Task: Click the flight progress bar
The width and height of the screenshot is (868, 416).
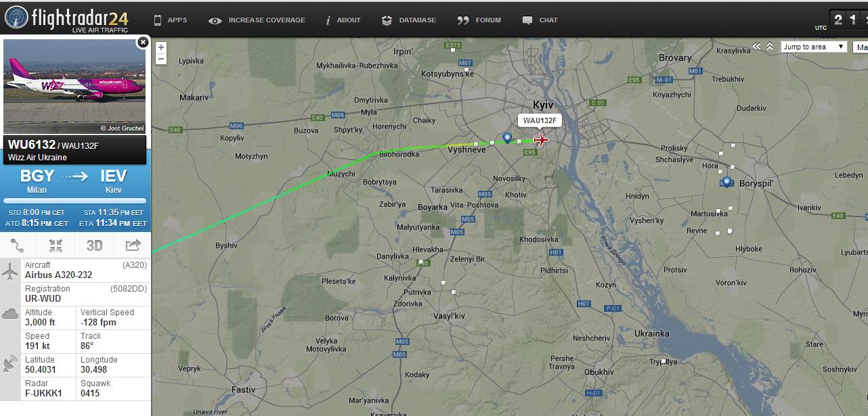Action: (x=75, y=201)
